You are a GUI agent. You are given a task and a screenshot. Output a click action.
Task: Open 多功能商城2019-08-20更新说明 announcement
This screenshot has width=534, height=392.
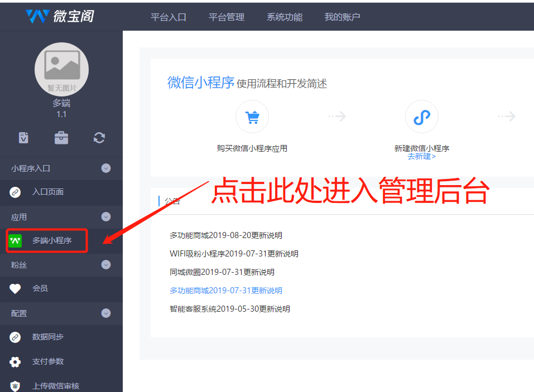coord(226,235)
